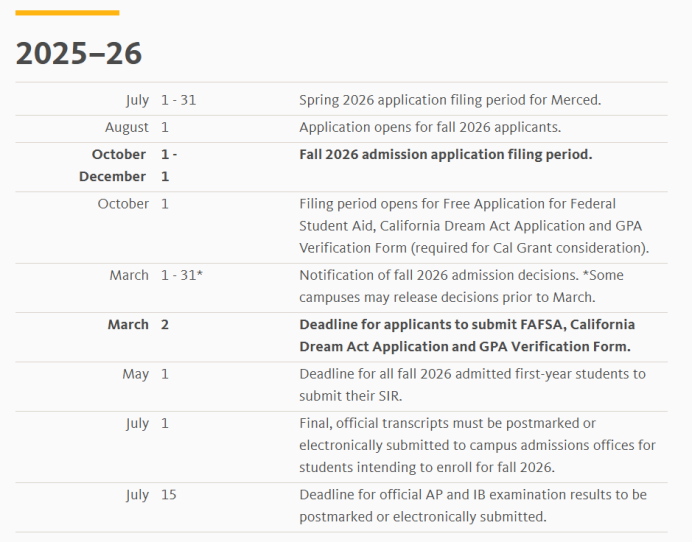The height and width of the screenshot is (543, 693).
Task: Click the "15" date in the last row
Action: point(168,495)
